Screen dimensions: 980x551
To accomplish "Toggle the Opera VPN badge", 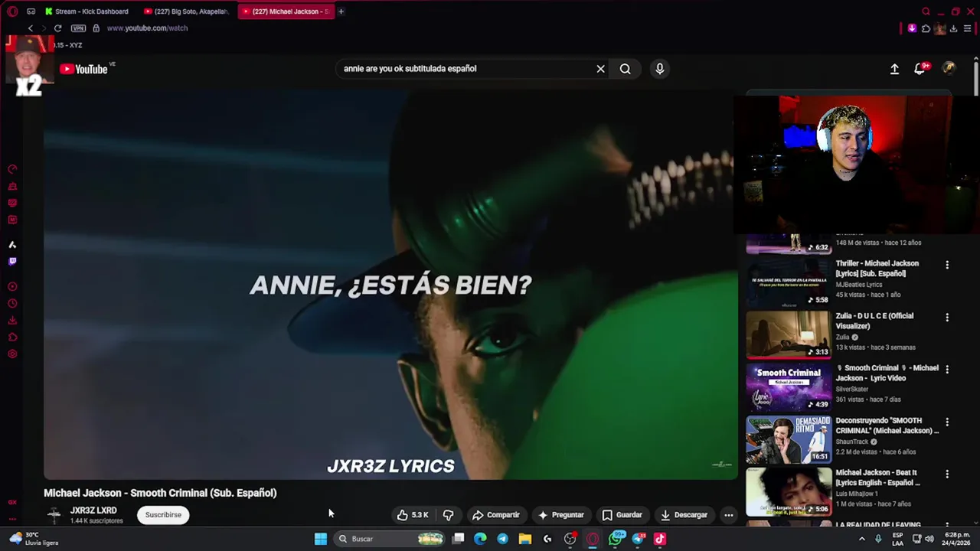I will pyautogui.click(x=78, y=28).
